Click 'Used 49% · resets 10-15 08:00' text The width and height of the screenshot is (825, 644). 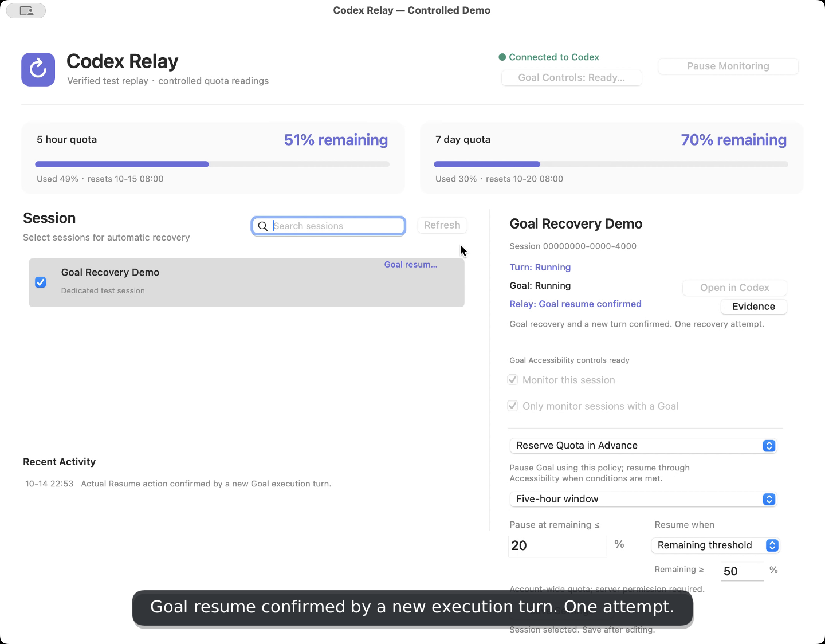100,179
